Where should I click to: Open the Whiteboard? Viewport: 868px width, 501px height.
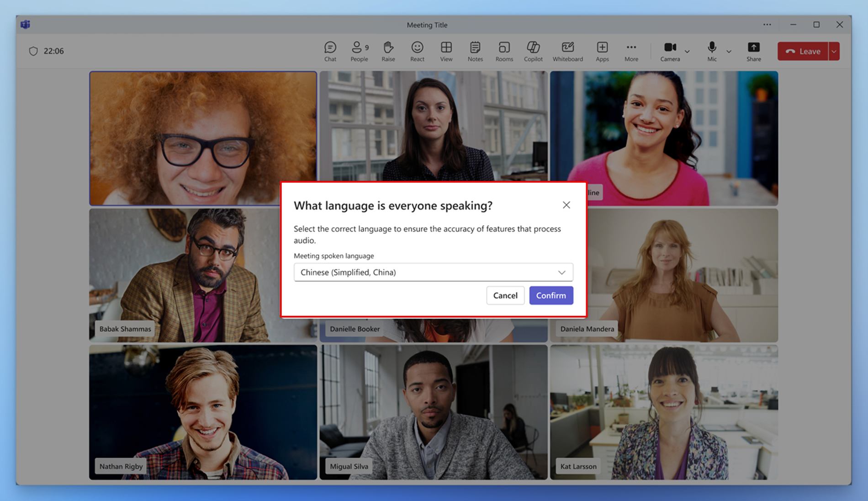point(567,51)
